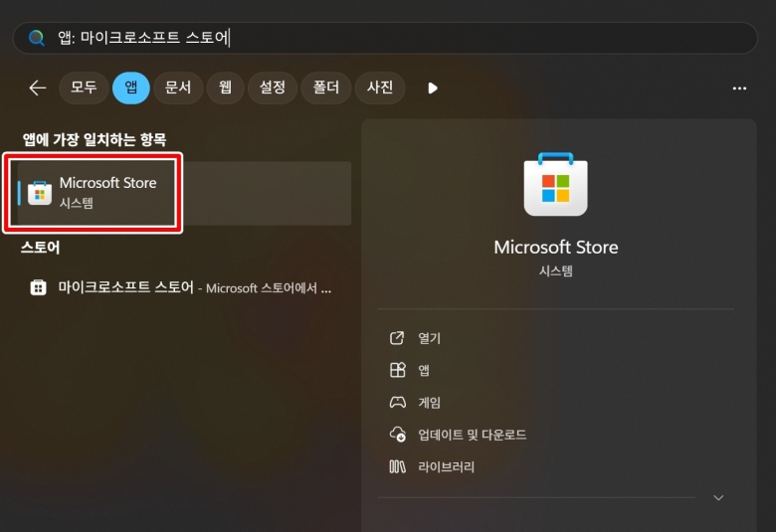Screen dimensions: 776x532
Task: Show more filters with the play arrow
Action: pyautogui.click(x=433, y=89)
